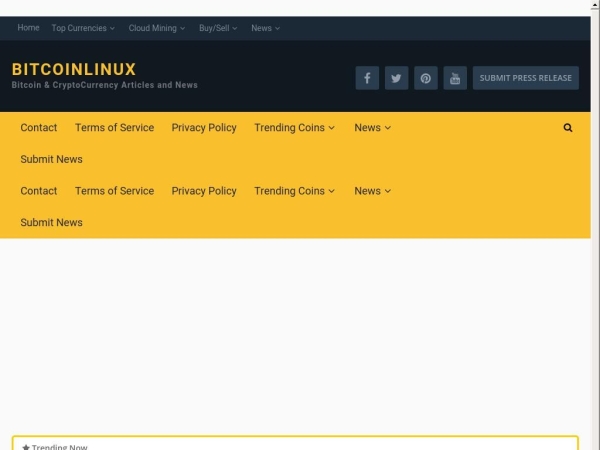Click the scrollbar up arrow
Screen dimensions: 600x450
click(x=595, y=3)
